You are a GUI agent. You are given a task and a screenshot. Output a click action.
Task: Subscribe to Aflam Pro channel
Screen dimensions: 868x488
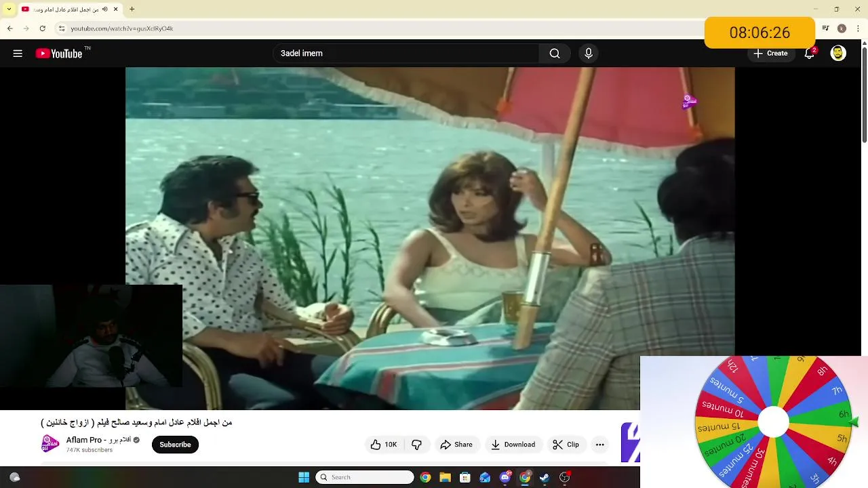[175, 445]
